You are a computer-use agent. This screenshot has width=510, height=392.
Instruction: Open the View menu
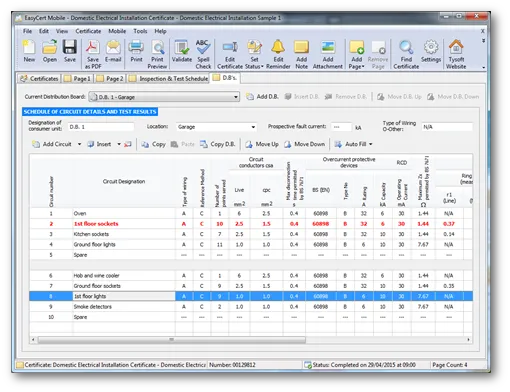tap(62, 31)
